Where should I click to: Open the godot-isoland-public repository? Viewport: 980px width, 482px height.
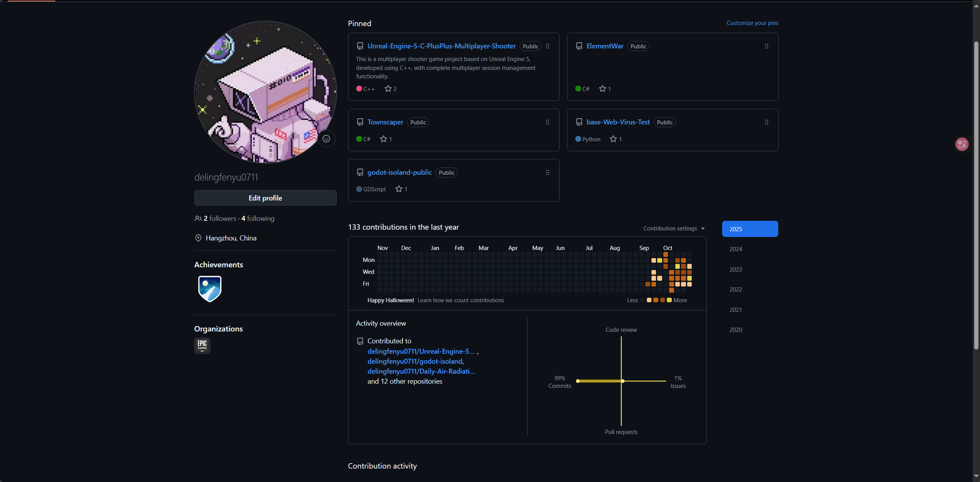pos(399,172)
